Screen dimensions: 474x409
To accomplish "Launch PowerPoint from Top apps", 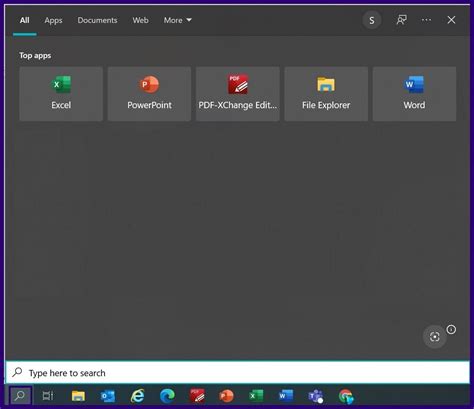I will [x=149, y=94].
